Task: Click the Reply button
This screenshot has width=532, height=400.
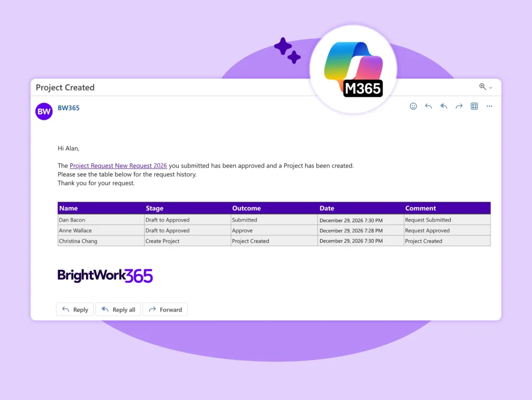Action: tap(75, 309)
